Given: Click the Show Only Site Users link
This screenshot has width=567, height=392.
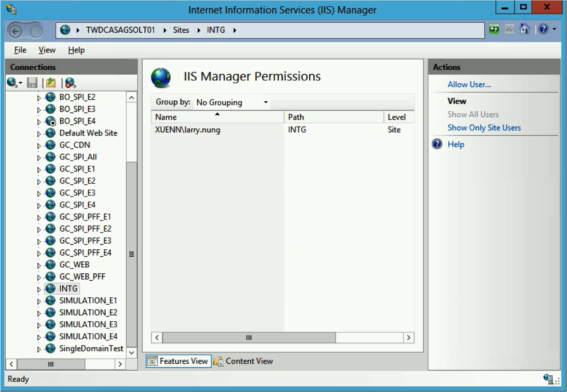Looking at the screenshot, I should tap(484, 128).
